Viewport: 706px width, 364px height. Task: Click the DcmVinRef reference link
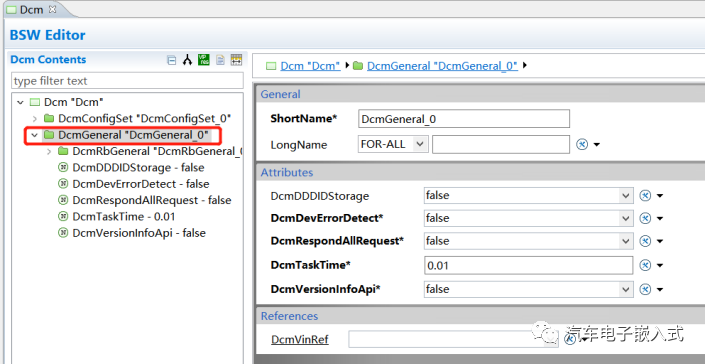pos(299,339)
